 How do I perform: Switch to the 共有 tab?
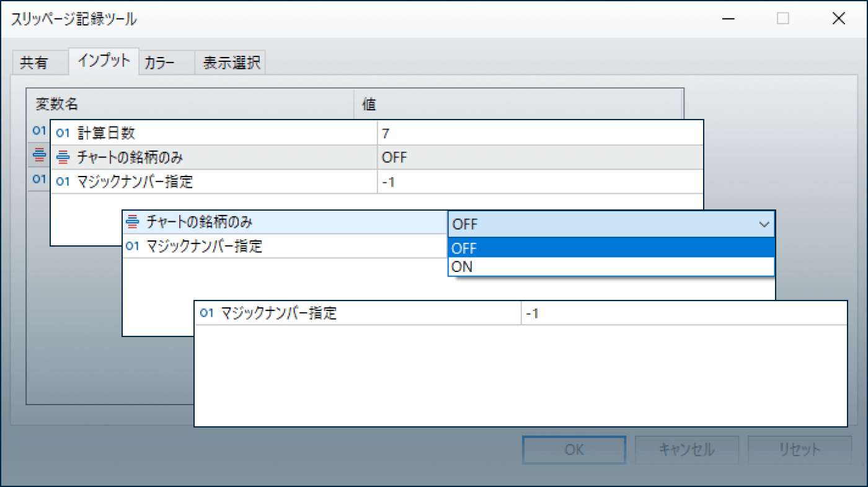coord(40,63)
